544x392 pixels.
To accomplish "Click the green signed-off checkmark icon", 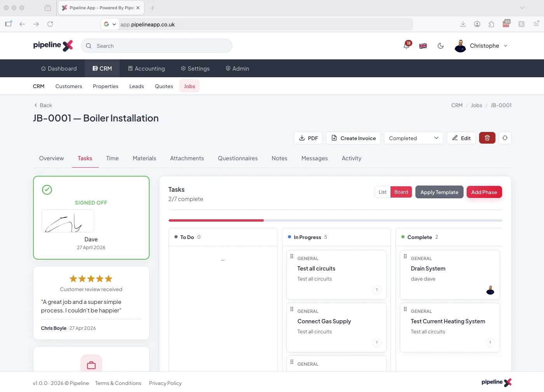I will tap(47, 190).
